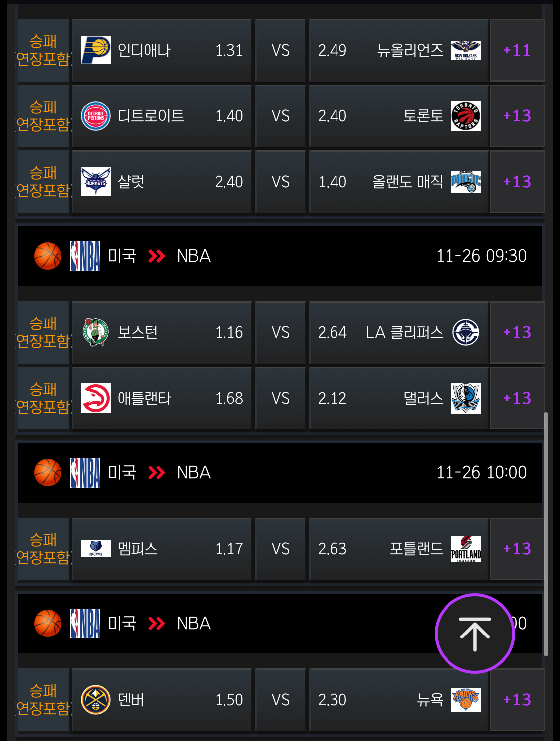Click the Atlanta Hawks team logo
This screenshot has height=741, width=560.
(96, 398)
